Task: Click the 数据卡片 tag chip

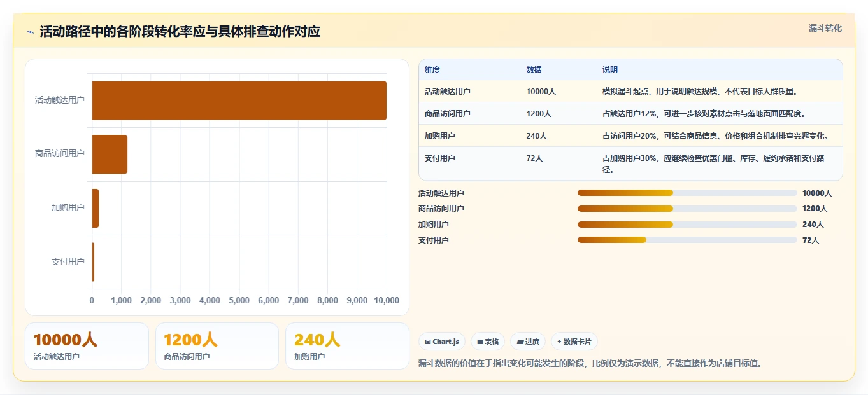Action: point(574,342)
